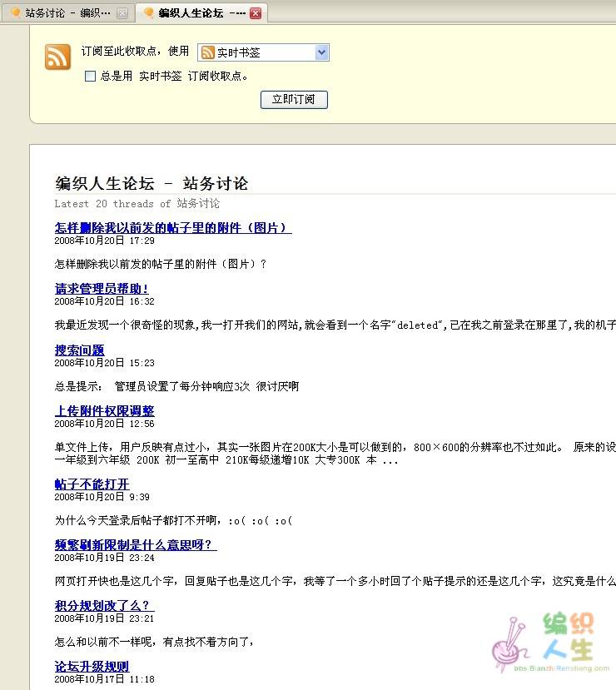Close the 站务讨论 tab with the gray X
Image resolution: width=616 pixels, height=690 pixels.
[122, 13]
